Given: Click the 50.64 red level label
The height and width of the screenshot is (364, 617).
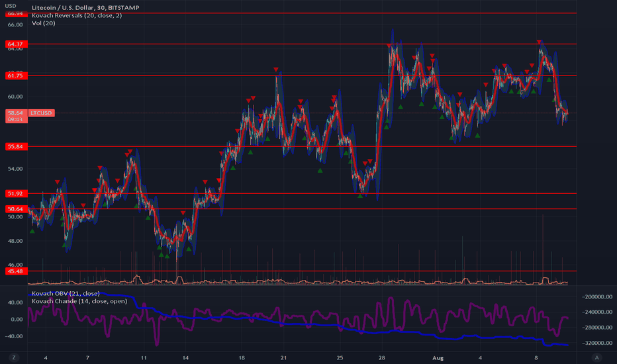Looking at the screenshot, I should [x=15, y=209].
